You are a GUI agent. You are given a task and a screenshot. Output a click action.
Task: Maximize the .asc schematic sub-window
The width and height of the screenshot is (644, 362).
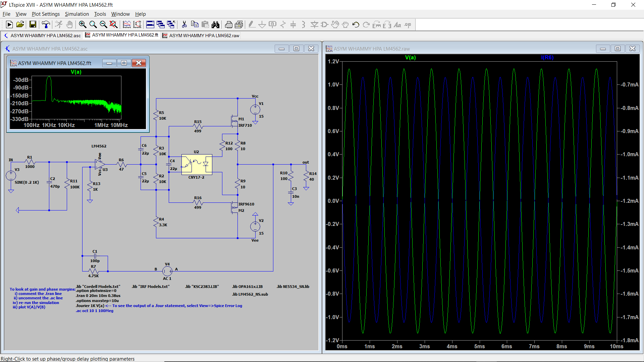pos(296,49)
